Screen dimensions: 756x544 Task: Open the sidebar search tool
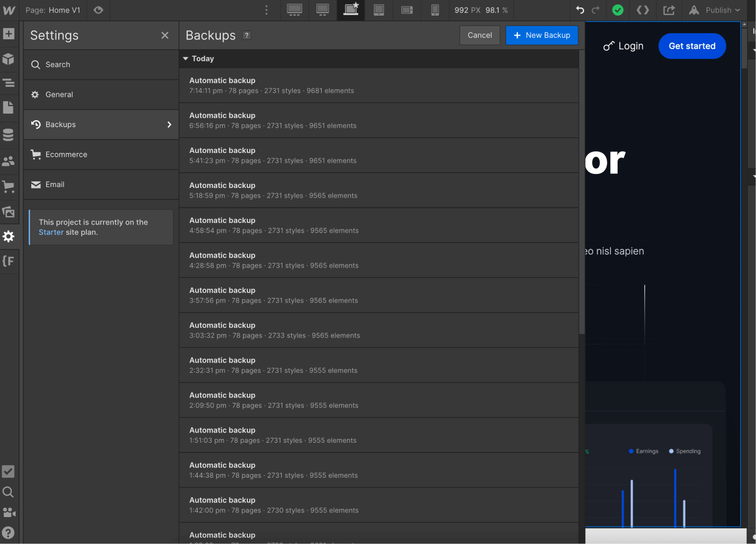point(9,492)
